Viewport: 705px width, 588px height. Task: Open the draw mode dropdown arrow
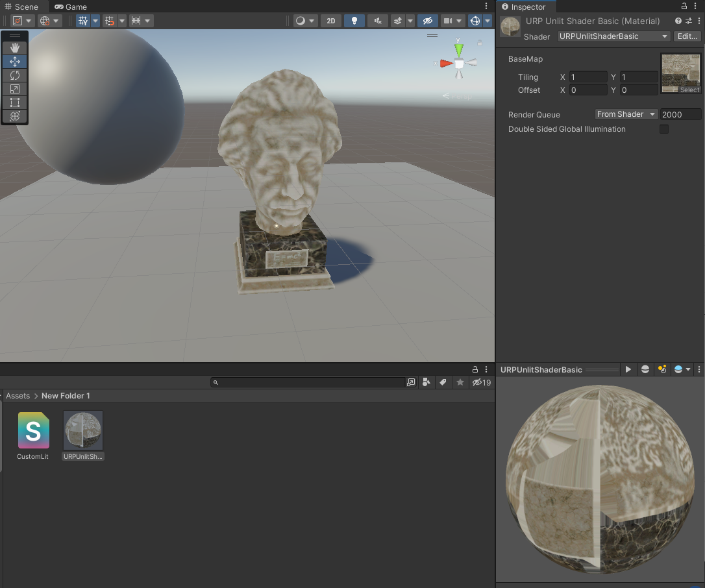click(x=312, y=21)
